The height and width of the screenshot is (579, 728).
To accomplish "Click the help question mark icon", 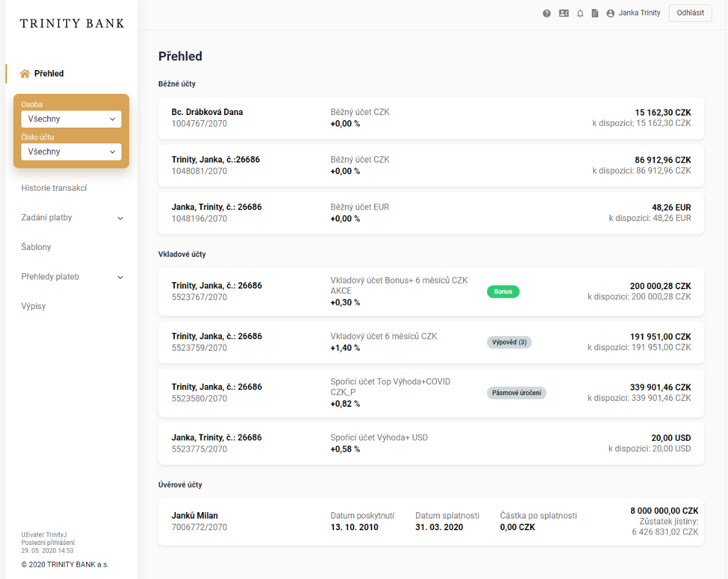I will (x=547, y=13).
